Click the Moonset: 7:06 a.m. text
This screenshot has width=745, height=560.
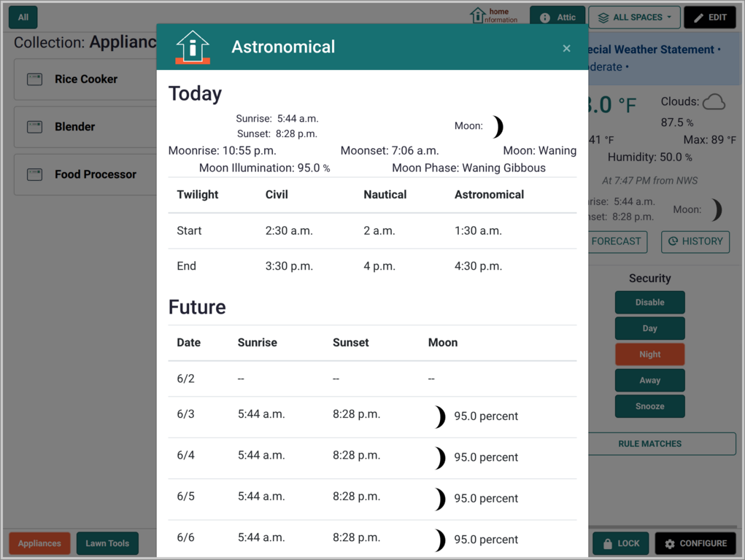click(390, 150)
